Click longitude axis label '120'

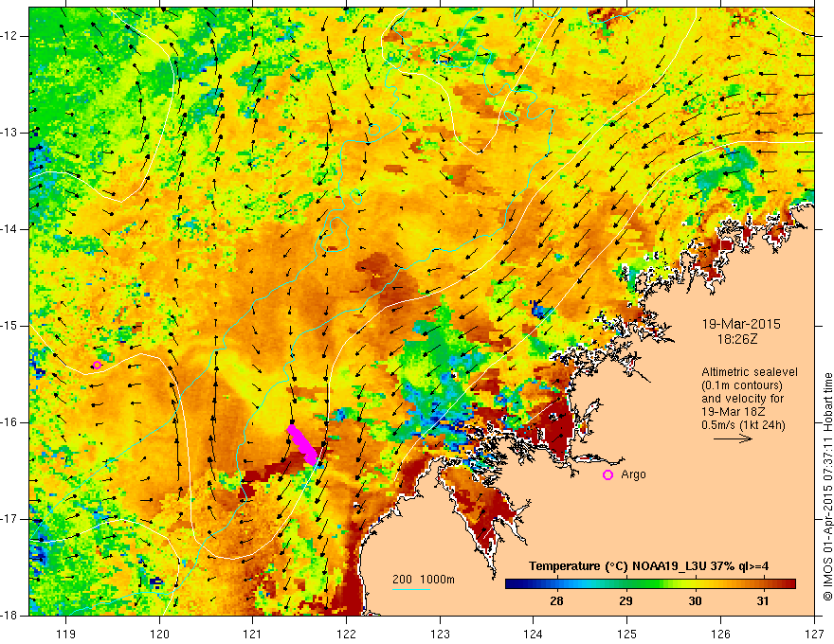(159, 634)
